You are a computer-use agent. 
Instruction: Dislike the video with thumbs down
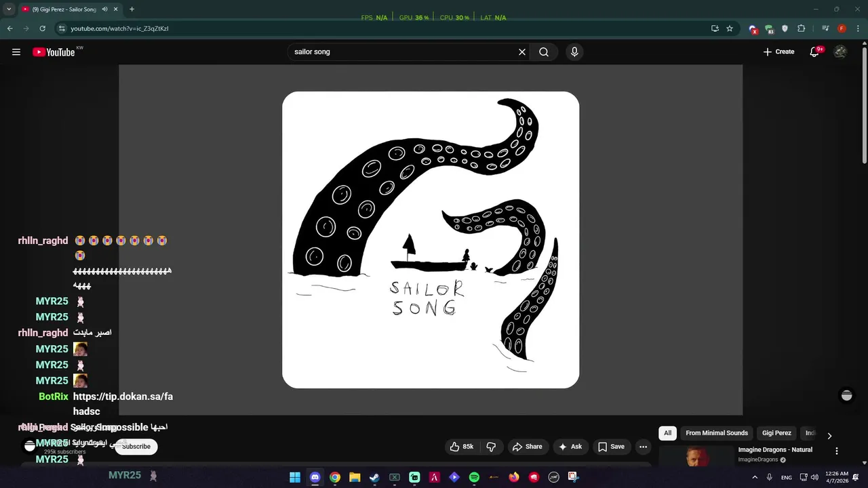click(491, 447)
